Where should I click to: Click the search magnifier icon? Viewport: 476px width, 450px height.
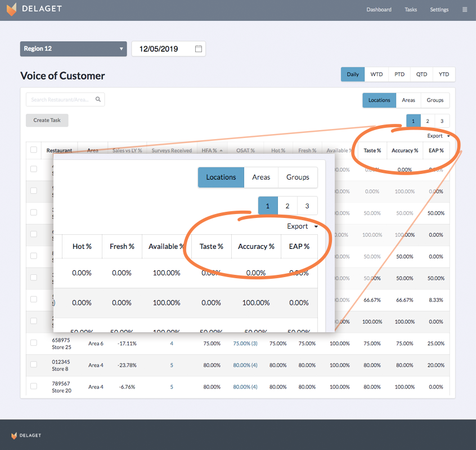tap(98, 100)
